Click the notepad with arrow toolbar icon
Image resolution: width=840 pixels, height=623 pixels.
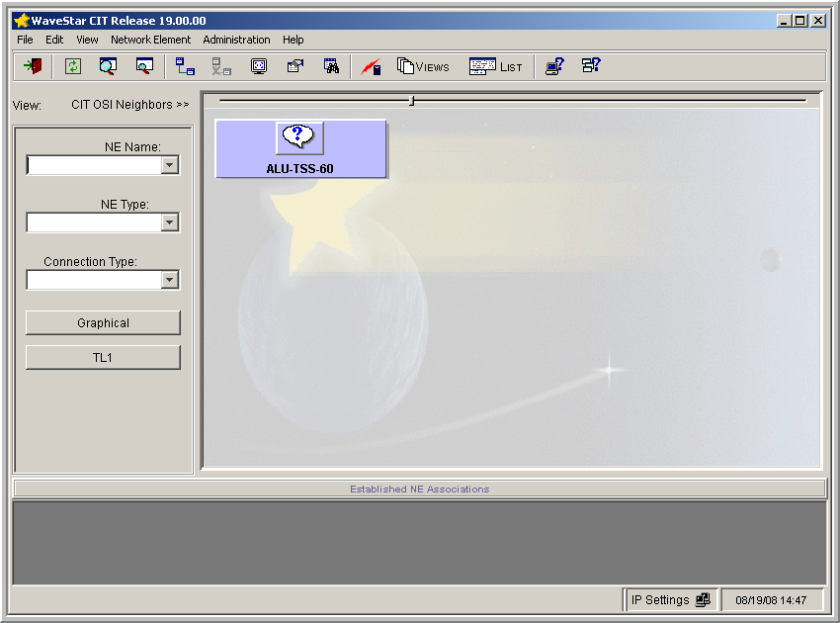(295, 66)
